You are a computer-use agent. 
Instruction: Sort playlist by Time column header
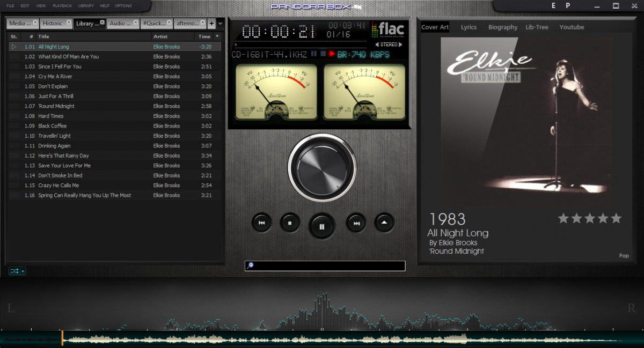click(204, 36)
